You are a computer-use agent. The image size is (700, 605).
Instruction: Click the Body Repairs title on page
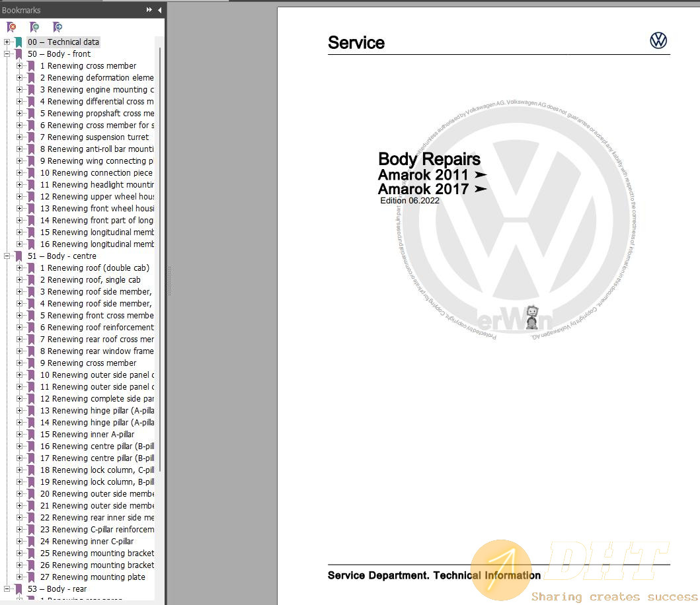coord(429,159)
